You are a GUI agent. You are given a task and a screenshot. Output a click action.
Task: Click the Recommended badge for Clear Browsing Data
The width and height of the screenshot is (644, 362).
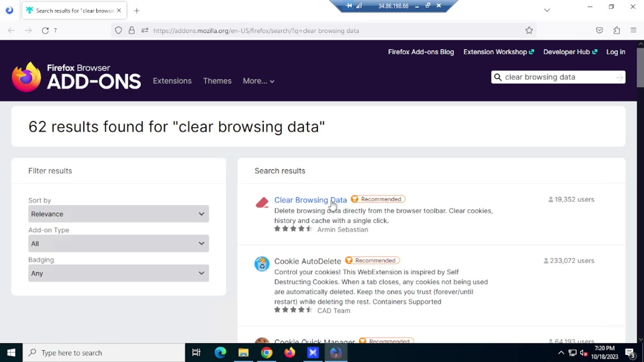[378, 199]
